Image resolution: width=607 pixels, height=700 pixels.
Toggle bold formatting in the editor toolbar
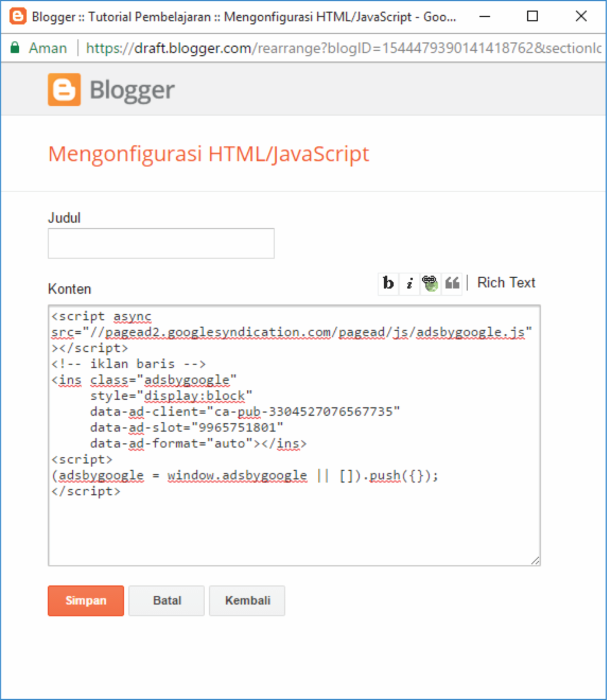(x=388, y=283)
